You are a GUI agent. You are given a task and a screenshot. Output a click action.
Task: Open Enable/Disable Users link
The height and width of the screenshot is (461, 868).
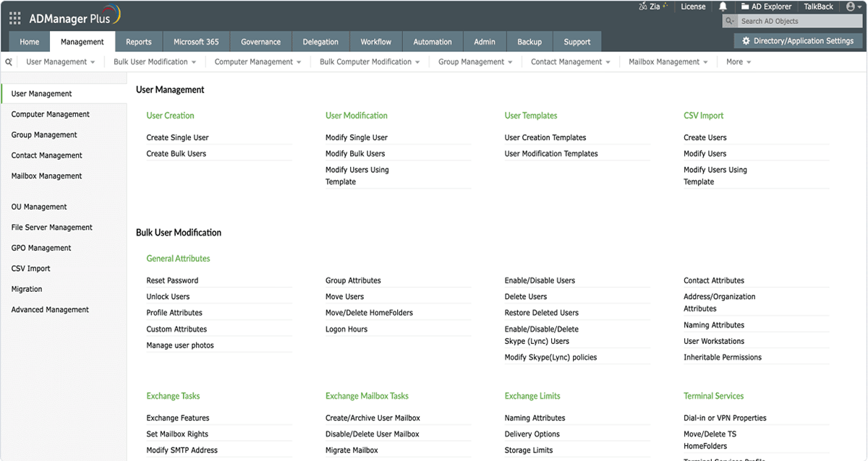point(540,280)
